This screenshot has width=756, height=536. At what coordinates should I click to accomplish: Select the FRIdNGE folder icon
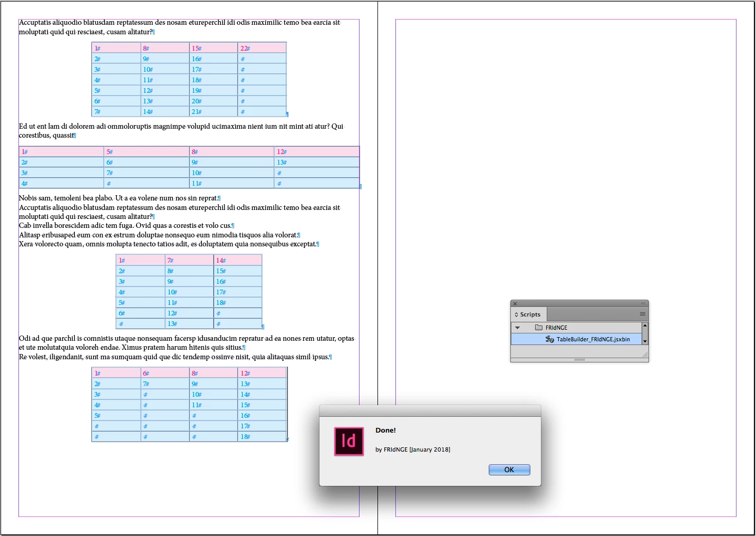pyautogui.click(x=539, y=328)
